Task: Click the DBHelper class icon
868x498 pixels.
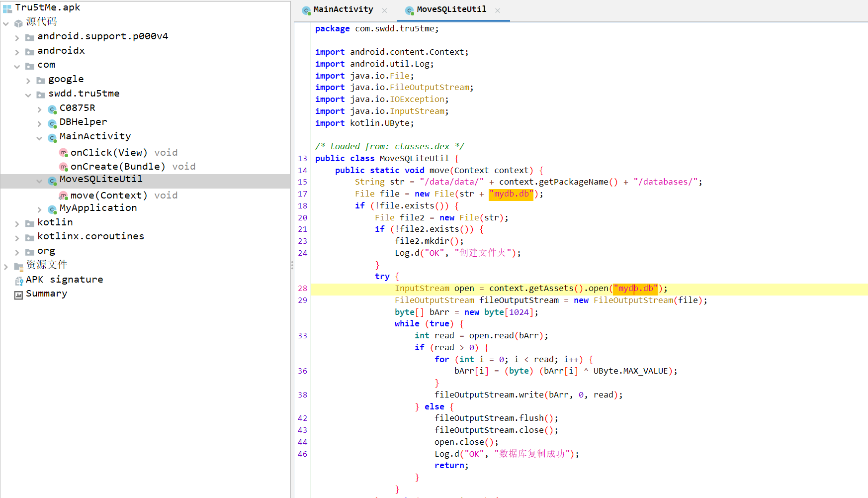Action: click(52, 123)
